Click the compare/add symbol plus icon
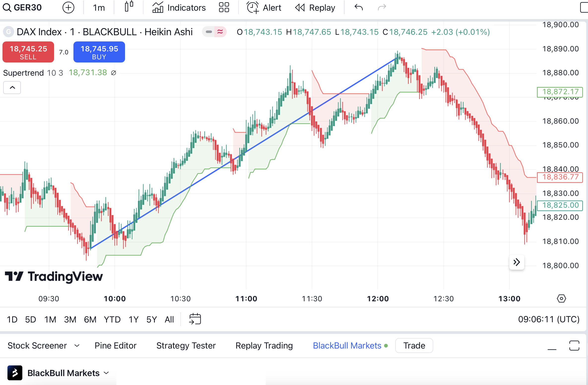The image size is (588, 385). pyautogui.click(x=68, y=7)
